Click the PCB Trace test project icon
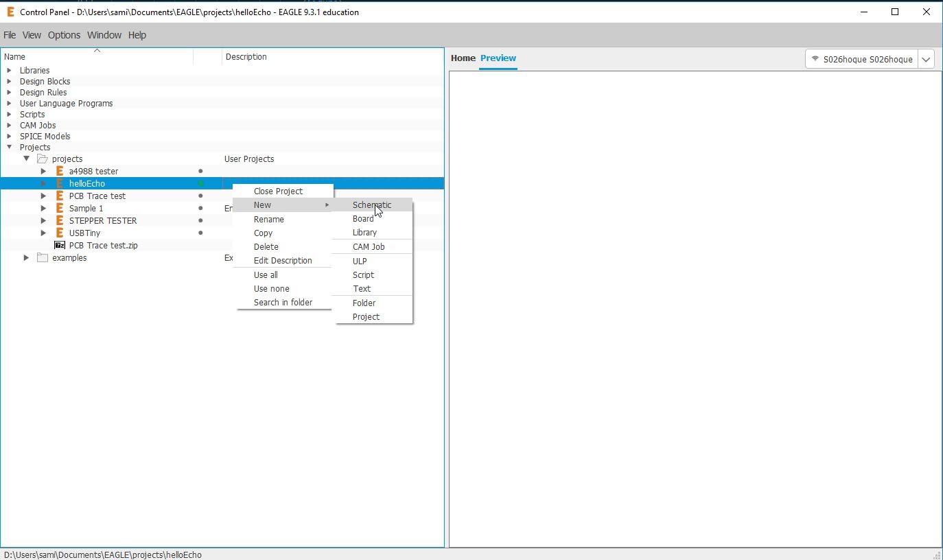 [x=60, y=196]
